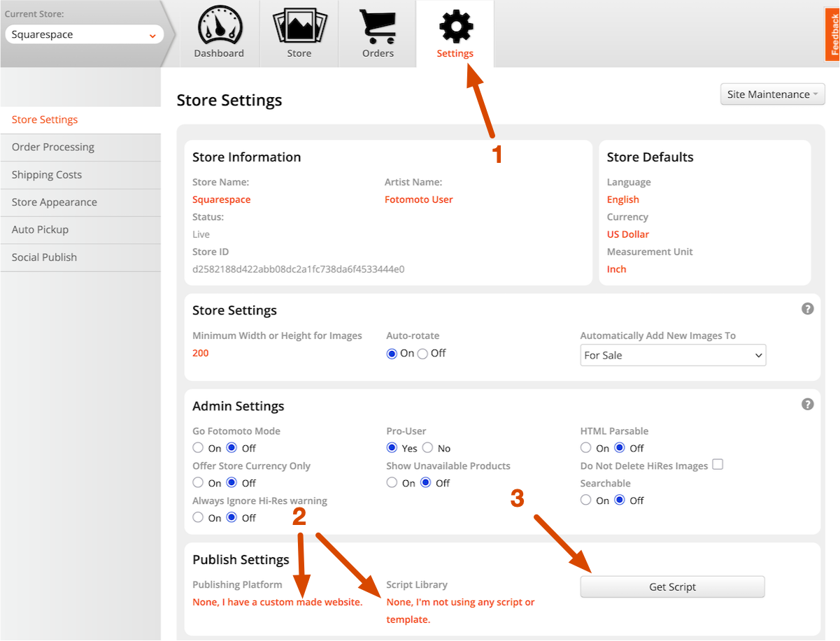Open the Dashboard gauge icon
The image size is (840, 641).
[219, 26]
